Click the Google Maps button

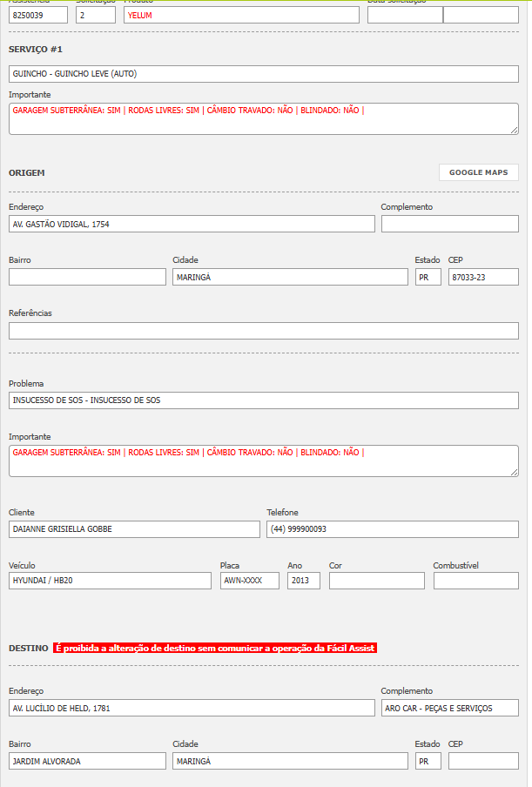[x=478, y=172]
